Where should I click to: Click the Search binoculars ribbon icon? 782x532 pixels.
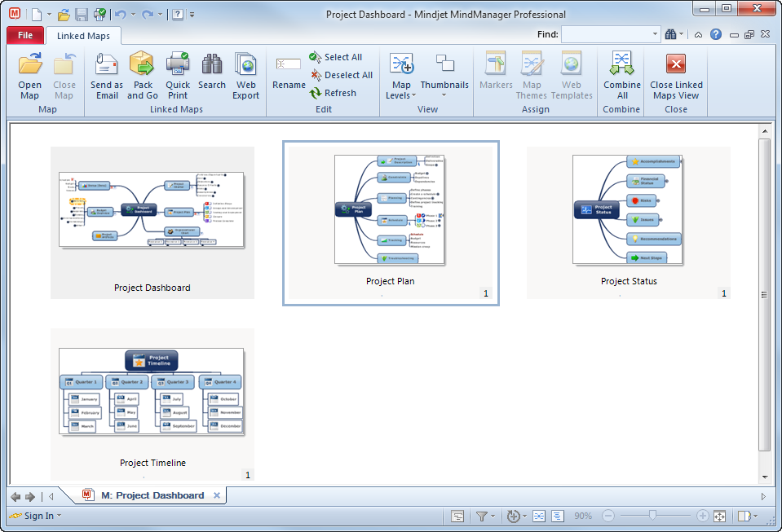[x=212, y=64]
